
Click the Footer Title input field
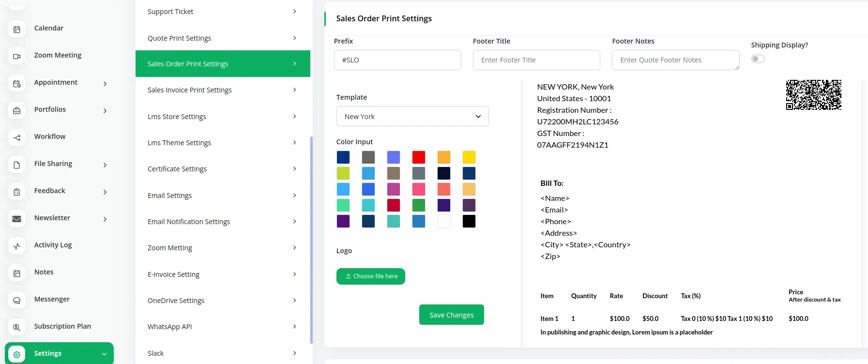pos(536,60)
